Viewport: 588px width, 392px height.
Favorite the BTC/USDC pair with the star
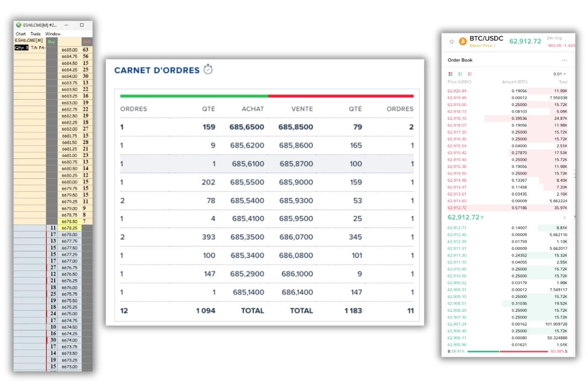click(x=452, y=42)
